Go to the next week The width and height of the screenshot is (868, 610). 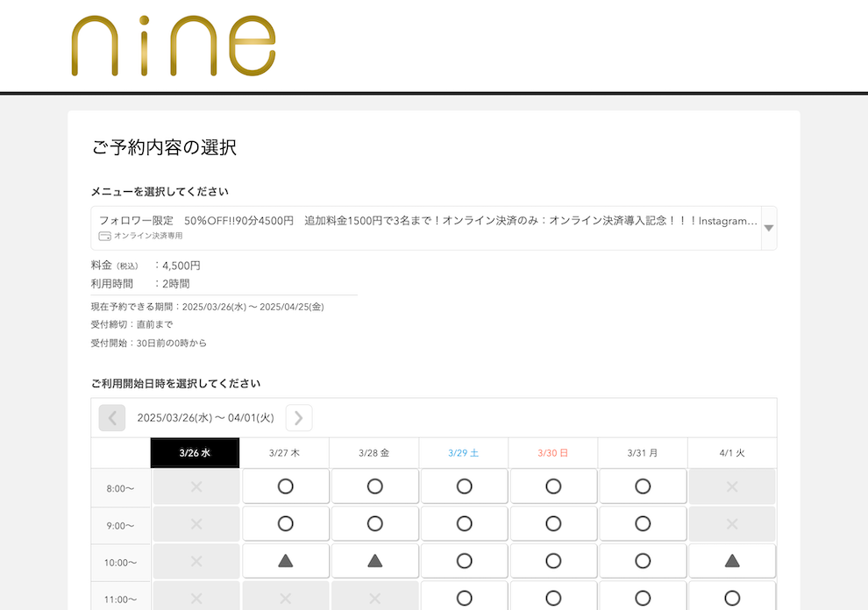click(x=299, y=418)
